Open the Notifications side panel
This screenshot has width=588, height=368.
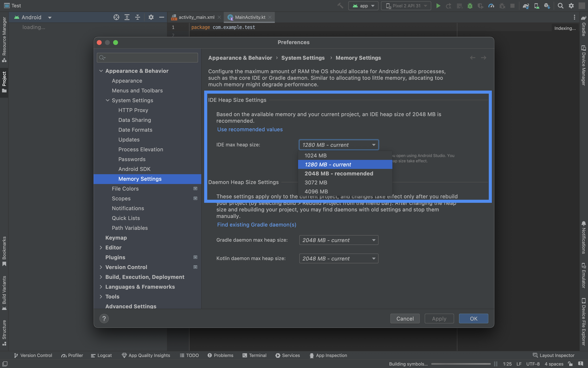click(x=584, y=238)
